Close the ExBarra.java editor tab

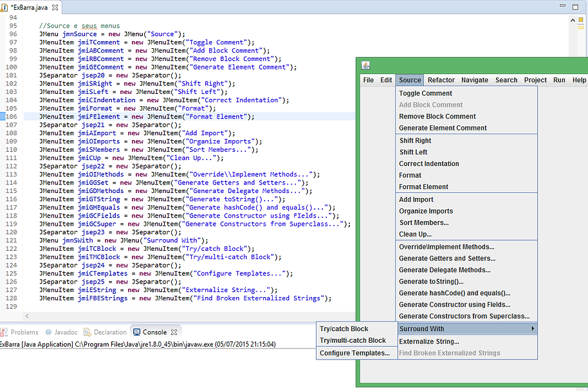click(55, 8)
